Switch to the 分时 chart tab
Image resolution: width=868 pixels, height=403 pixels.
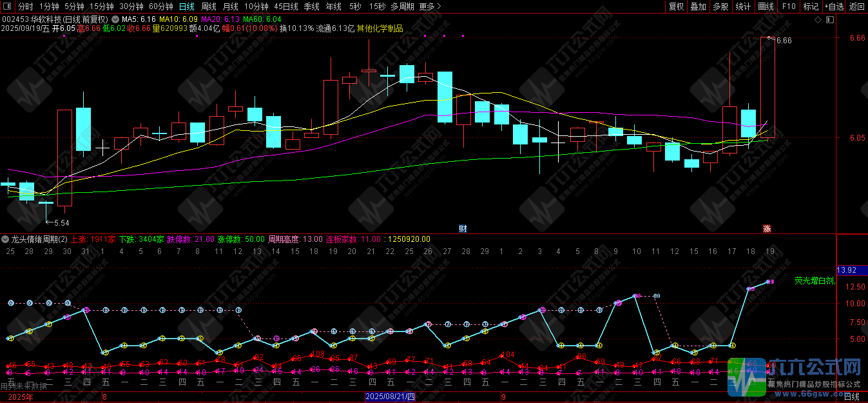click(26, 6)
